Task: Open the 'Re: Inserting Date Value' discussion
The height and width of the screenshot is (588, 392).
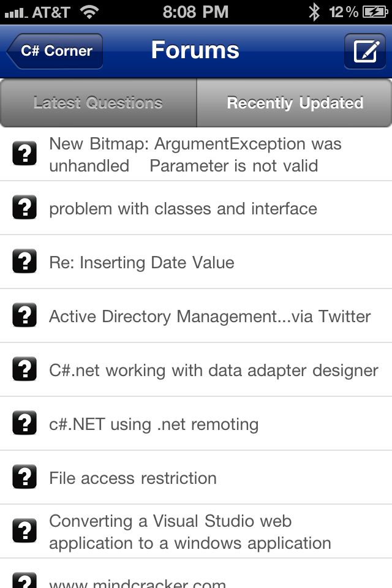Action: 141,262
